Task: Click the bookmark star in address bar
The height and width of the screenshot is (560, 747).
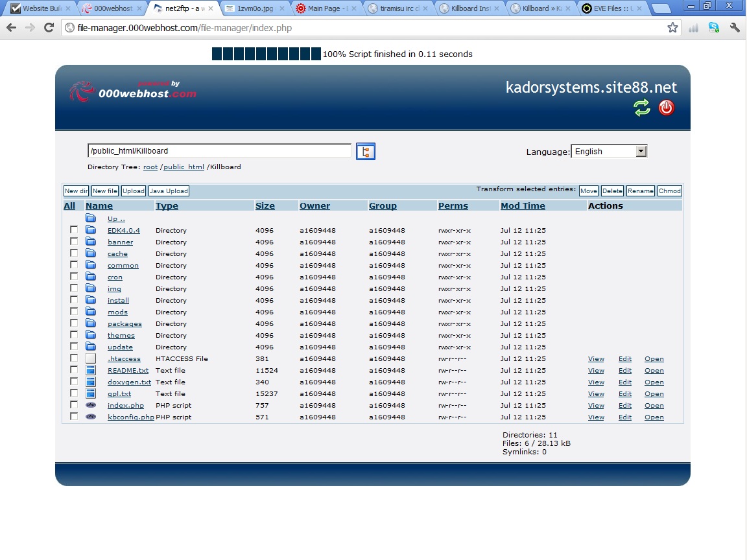Action: click(x=672, y=28)
